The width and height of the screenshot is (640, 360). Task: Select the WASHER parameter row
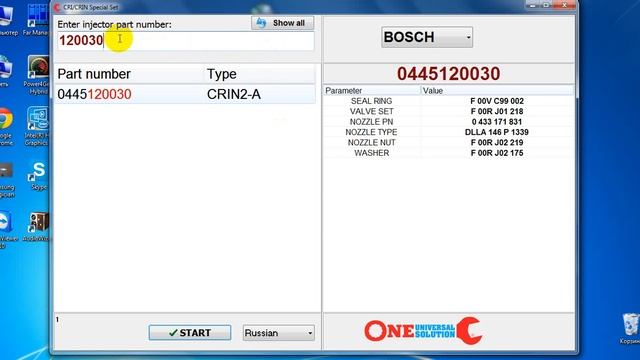point(449,153)
